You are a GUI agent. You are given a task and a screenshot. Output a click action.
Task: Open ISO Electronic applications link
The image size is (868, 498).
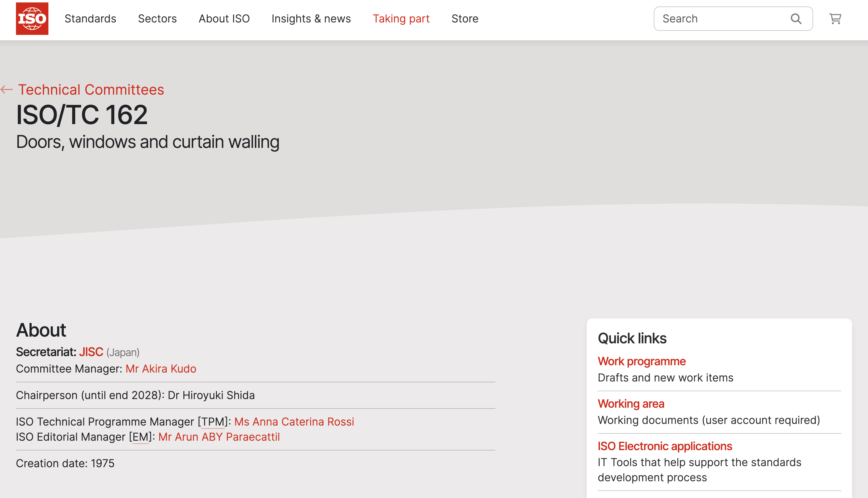click(665, 446)
